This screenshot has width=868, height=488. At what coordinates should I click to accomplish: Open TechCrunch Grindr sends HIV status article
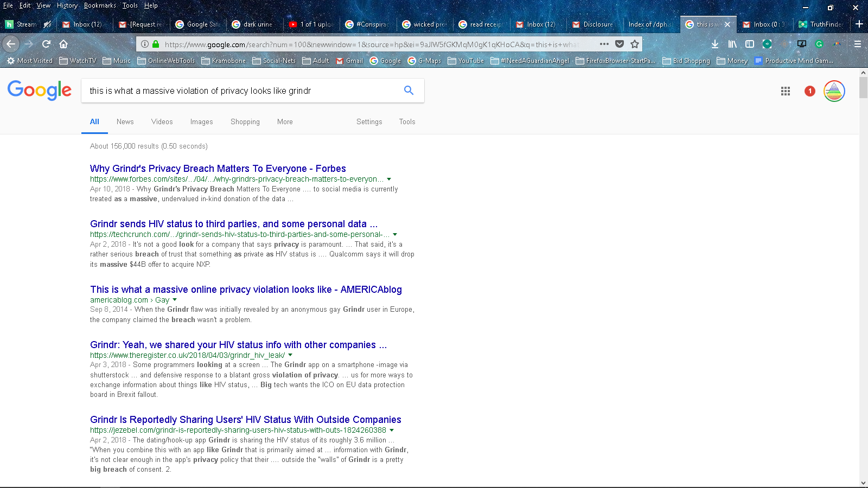pos(234,224)
